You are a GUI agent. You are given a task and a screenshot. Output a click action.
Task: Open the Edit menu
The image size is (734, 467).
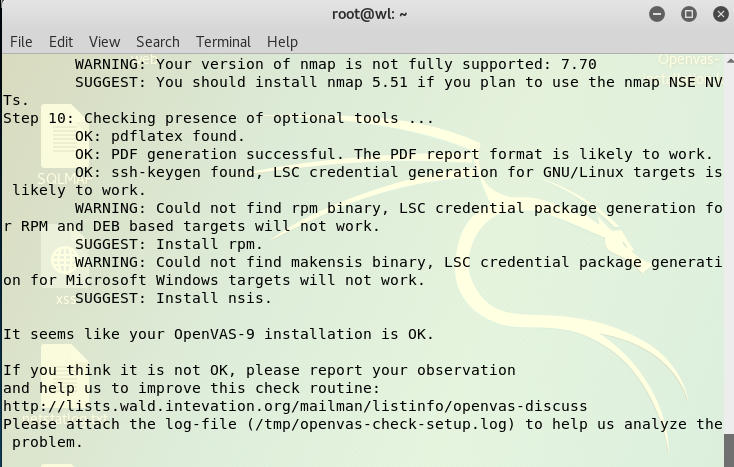point(61,41)
